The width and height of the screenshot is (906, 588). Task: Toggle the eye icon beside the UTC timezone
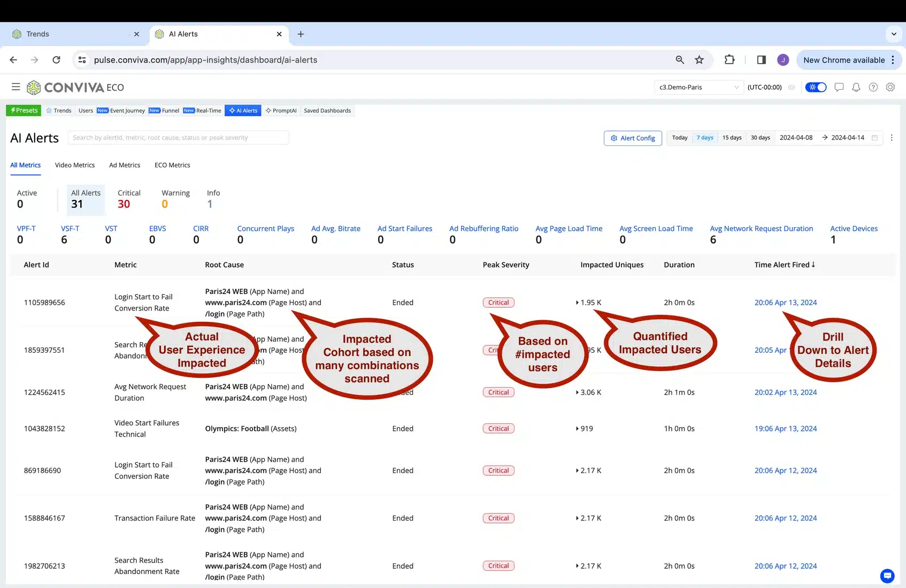click(x=792, y=87)
